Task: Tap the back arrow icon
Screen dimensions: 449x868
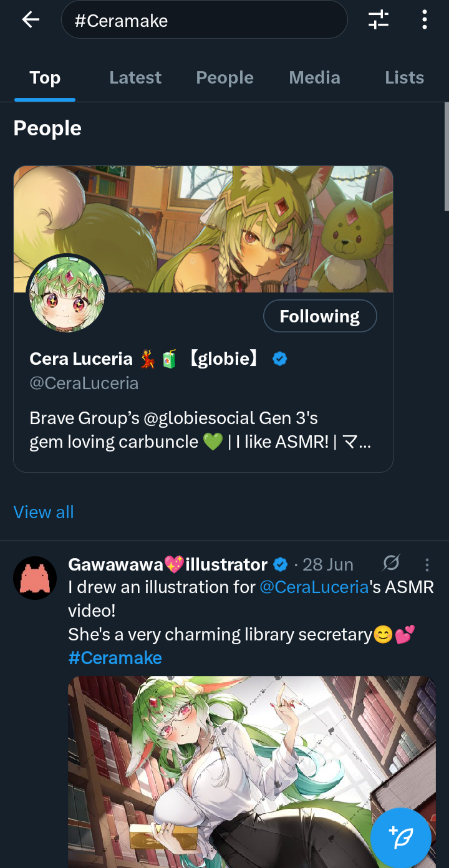Action: (31, 20)
